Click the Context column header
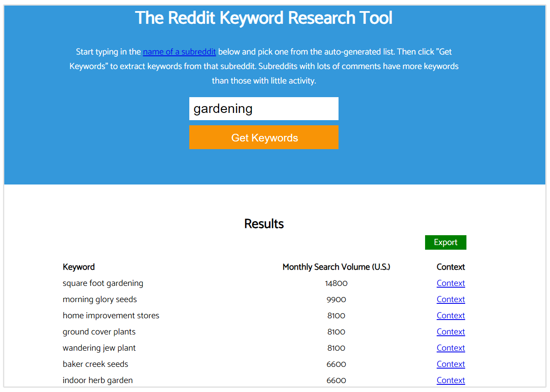550x392 pixels. 451,267
